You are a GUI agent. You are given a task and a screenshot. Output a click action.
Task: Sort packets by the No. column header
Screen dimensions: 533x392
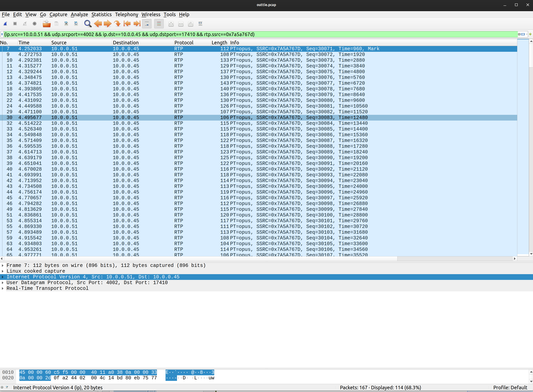pos(9,43)
